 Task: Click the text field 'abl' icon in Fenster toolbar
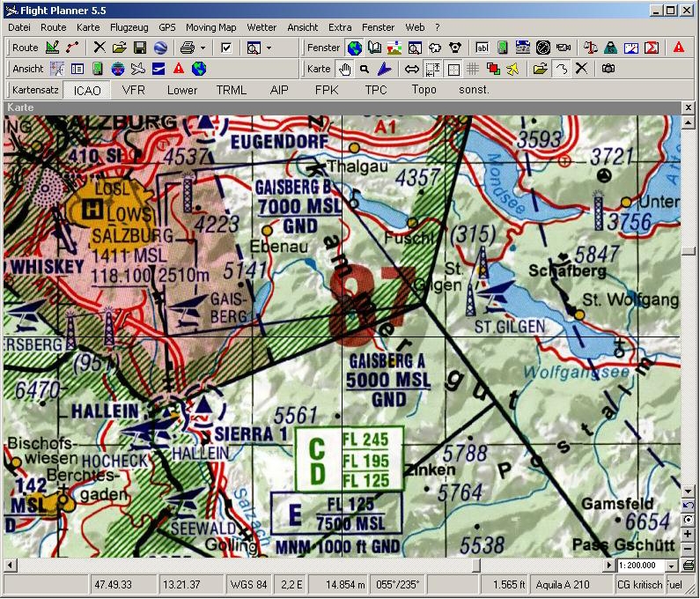pos(483,48)
